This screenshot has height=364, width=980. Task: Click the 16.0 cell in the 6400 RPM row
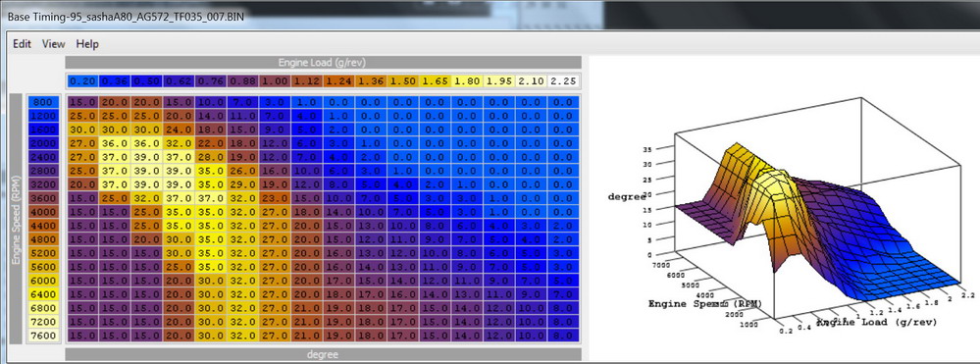point(402,294)
